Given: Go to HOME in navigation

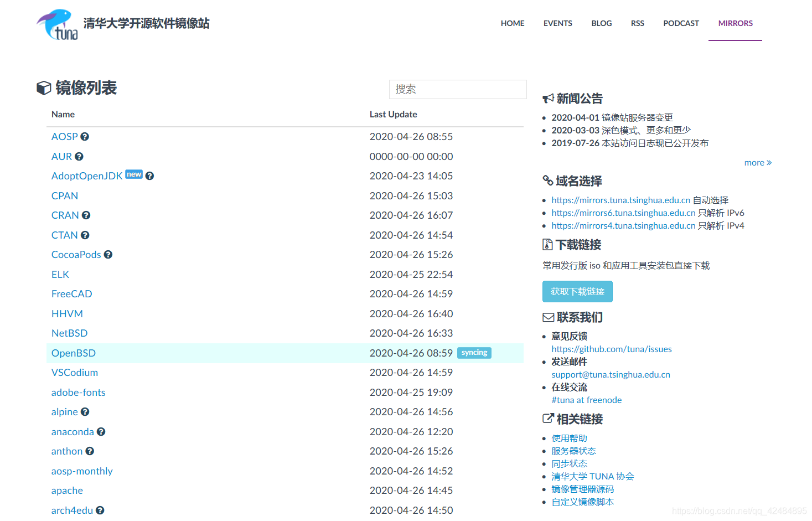Looking at the screenshot, I should [x=513, y=23].
